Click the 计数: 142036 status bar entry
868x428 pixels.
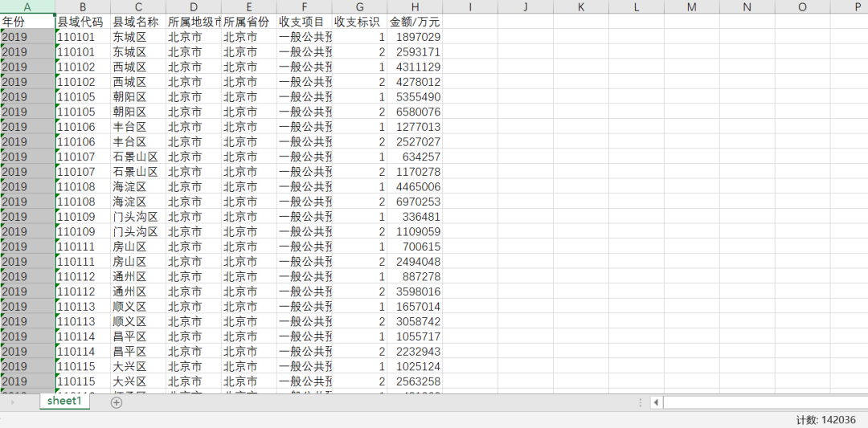826,420
